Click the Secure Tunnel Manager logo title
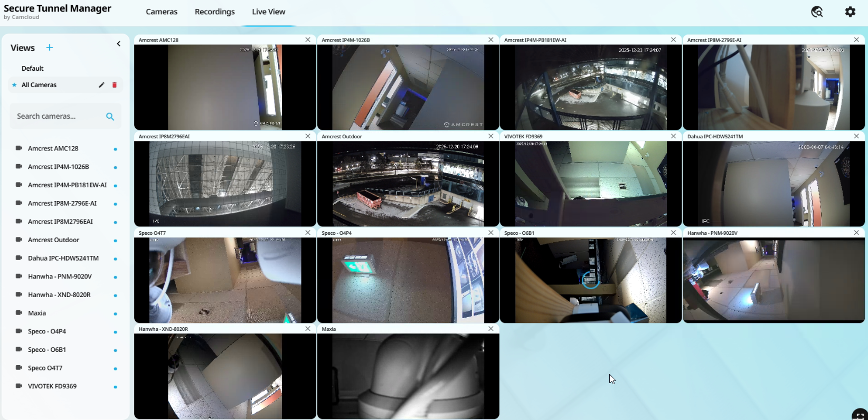 click(x=58, y=8)
